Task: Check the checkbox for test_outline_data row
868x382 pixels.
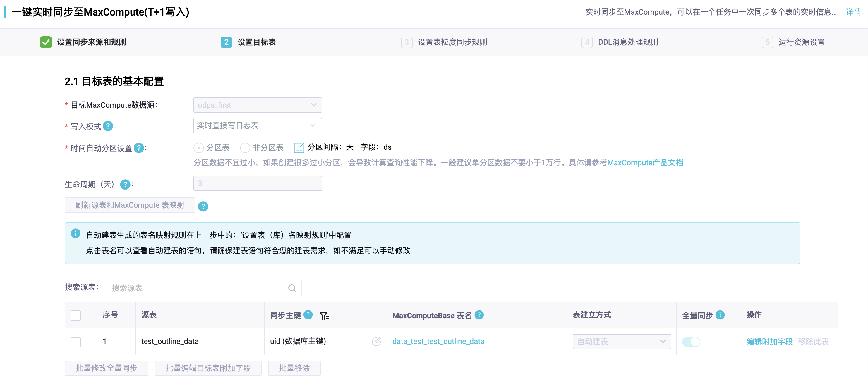Action: point(76,342)
